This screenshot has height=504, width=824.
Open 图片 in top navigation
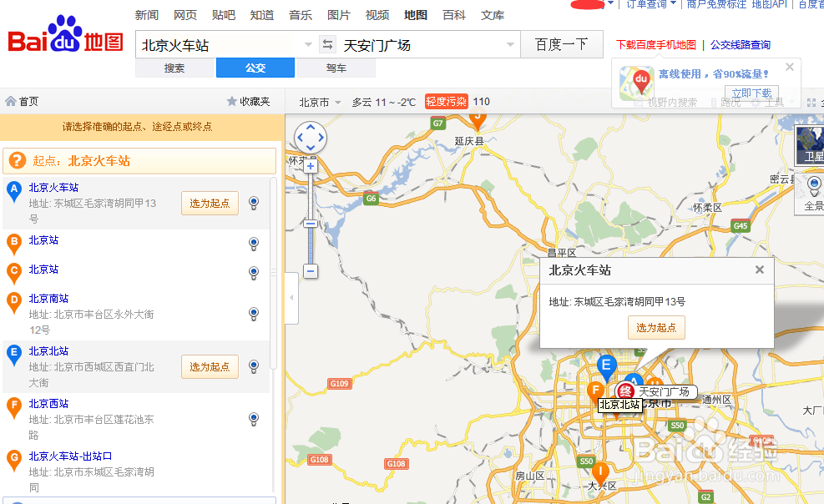[339, 15]
